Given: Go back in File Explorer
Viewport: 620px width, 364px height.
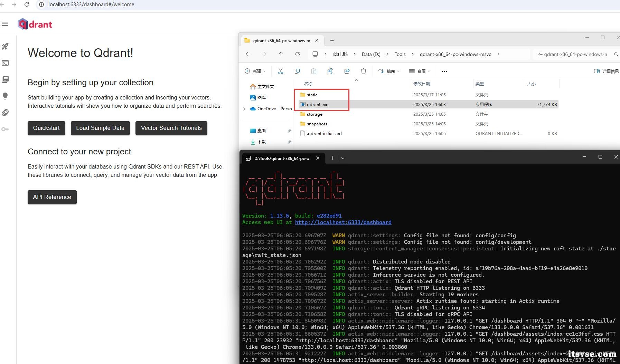Looking at the screenshot, I should tap(248, 54).
